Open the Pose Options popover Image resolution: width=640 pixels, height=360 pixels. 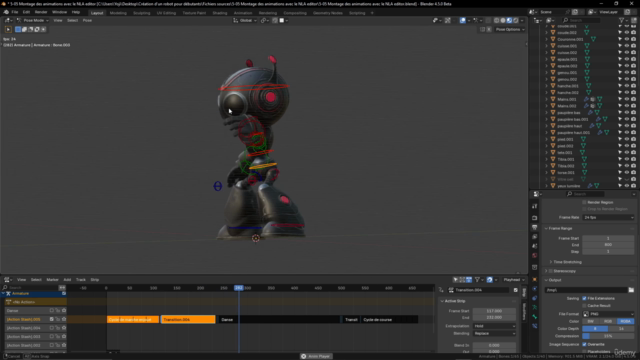510,29
